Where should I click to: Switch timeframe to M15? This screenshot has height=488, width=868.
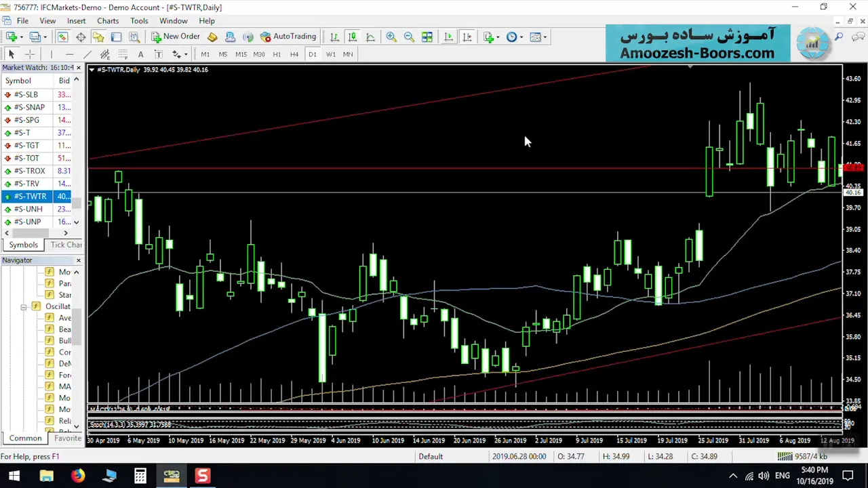click(x=241, y=54)
